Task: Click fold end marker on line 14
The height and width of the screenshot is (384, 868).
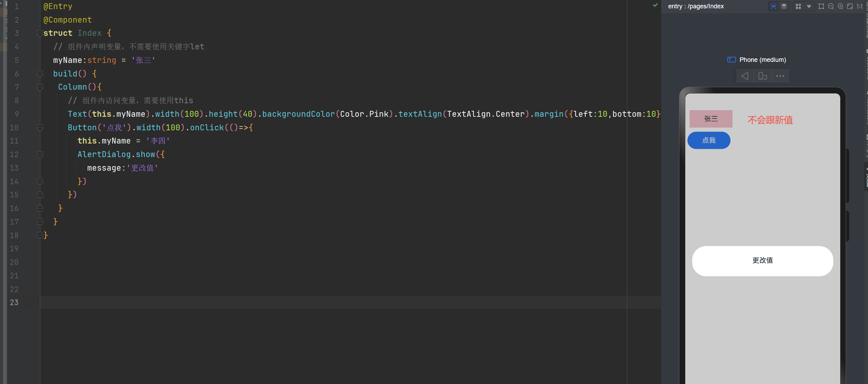Action: pyautogui.click(x=40, y=181)
